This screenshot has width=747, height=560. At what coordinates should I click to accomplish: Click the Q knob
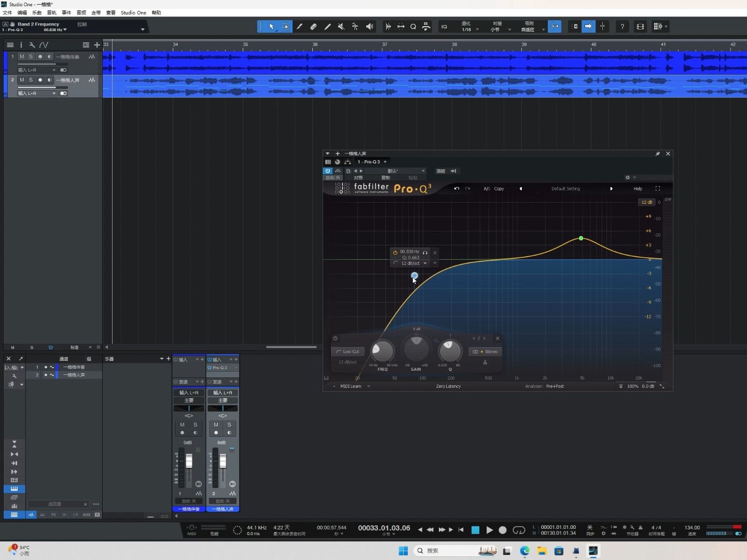pos(450,351)
